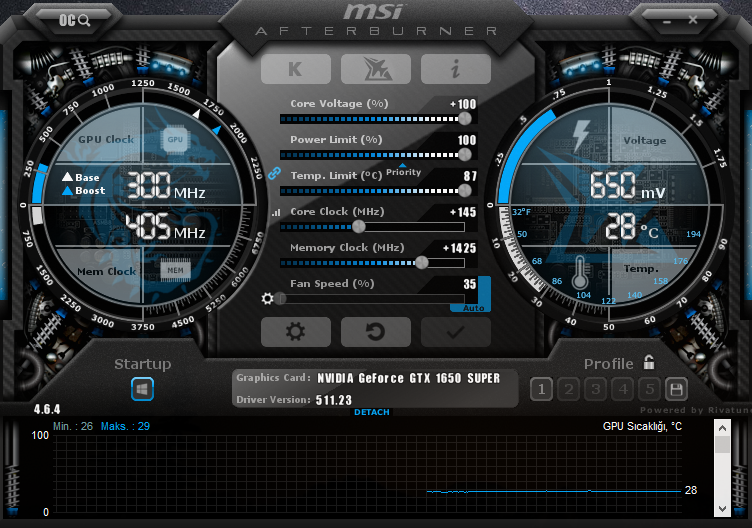Viewport: 752px width, 528px height.
Task: Select profile slot 4
Action: coord(623,389)
